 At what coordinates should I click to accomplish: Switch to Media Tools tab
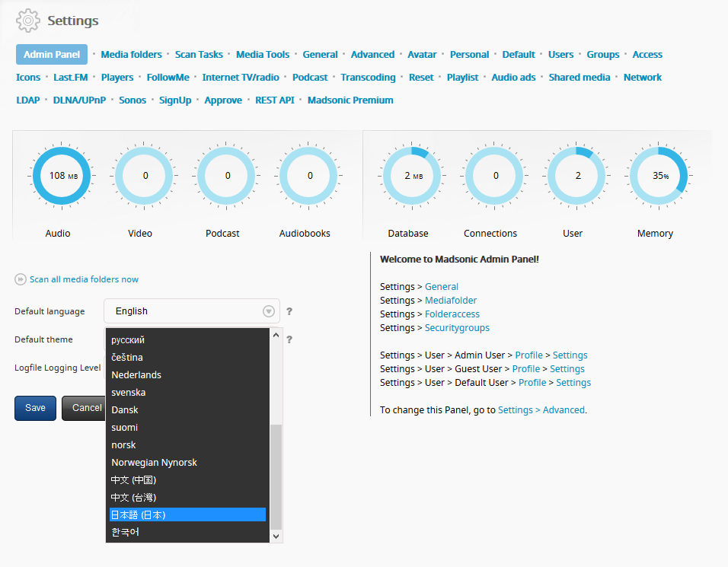[263, 54]
